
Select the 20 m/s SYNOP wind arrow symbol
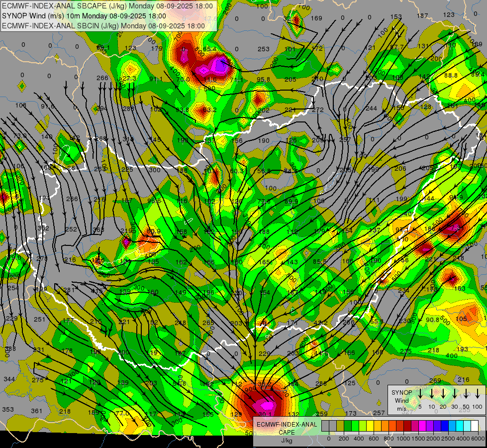pos(443,394)
